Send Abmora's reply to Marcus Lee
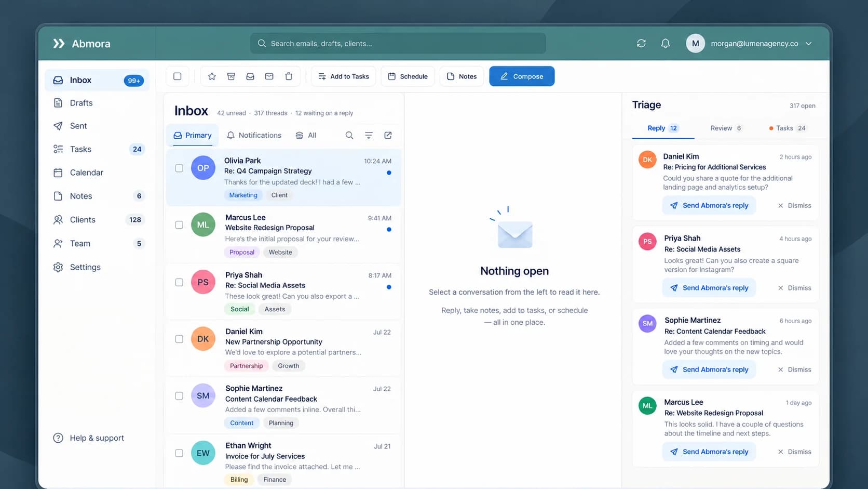Screen dimensions: 868x489 [709, 452]
